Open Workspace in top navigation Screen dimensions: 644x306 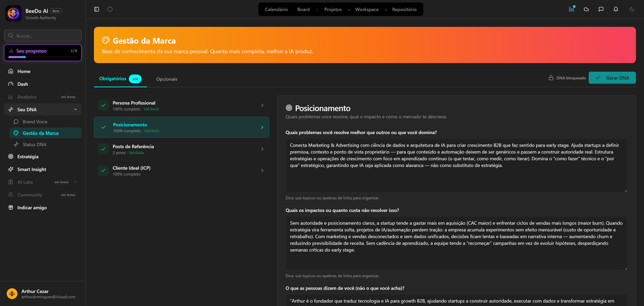pos(367,9)
